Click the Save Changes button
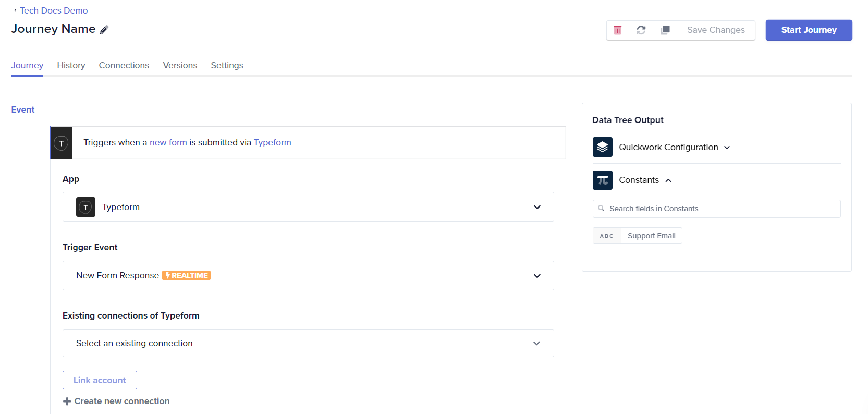Image resolution: width=868 pixels, height=414 pixels. 716,30
